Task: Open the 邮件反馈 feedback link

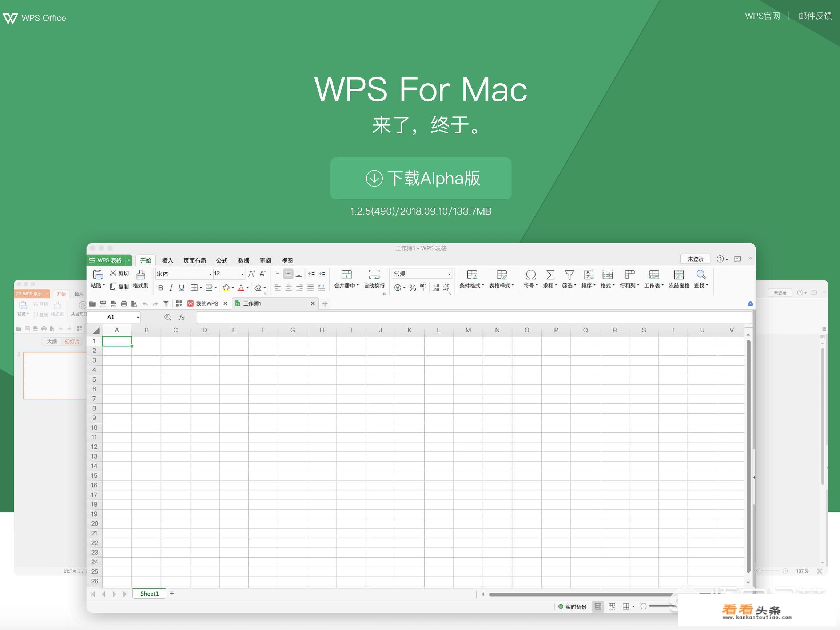Action: [x=815, y=16]
